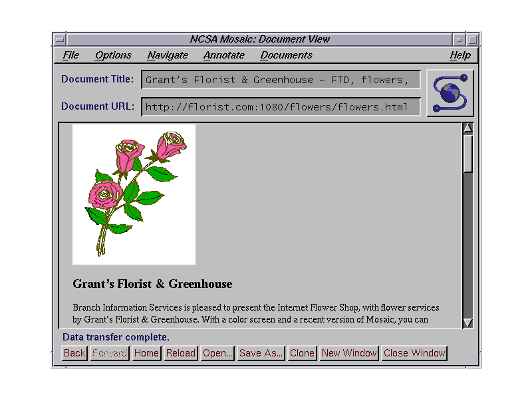Image resolution: width=532 pixels, height=399 pixels.
Task: Open the Navigate menu
Action: point(168,55)
